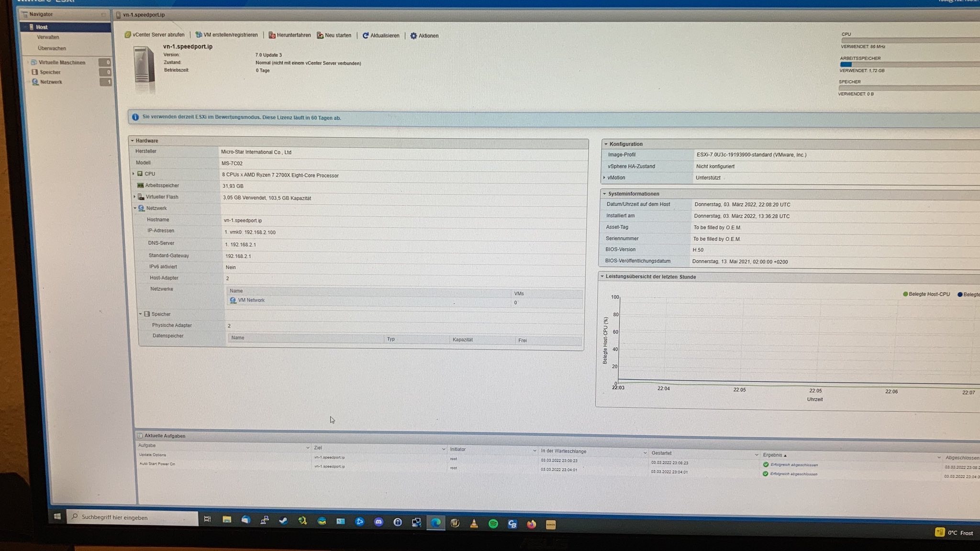Screen dimensions: 980x551
Task: Collapse the Konfiguration panel
Action: click(x=606, y=144)
